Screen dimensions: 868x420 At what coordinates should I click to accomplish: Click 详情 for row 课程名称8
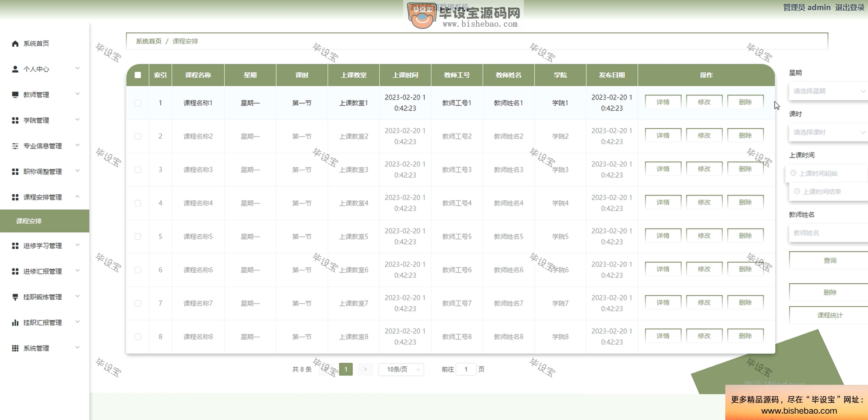pyautogui.click(x=663, y=336)
